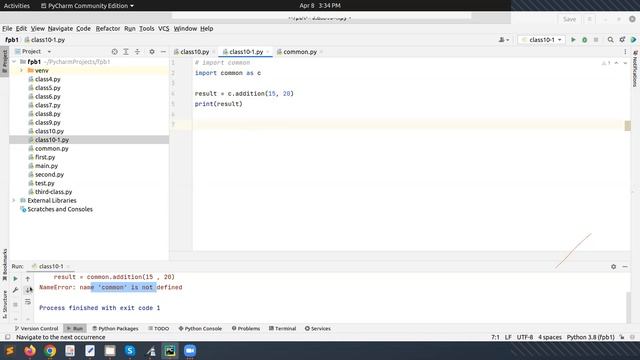Switch to class10.py editor tab
The image size is (640, 360).
click(194, 52)
